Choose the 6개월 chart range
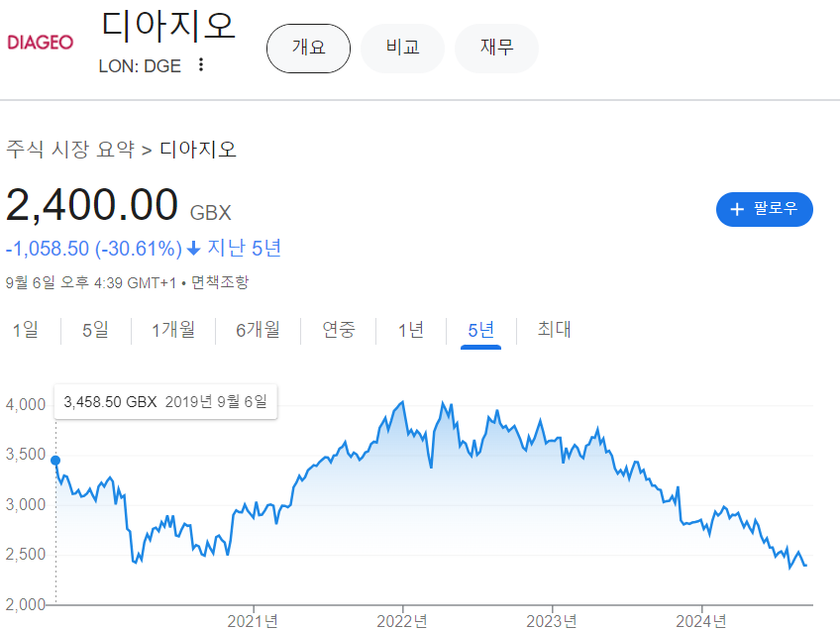The height and width of the screenshot is (629, 840). (x=258, y=330)
